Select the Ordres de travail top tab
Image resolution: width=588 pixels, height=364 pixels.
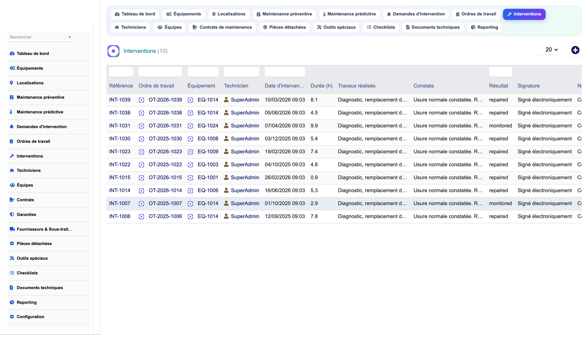[476, 14]
